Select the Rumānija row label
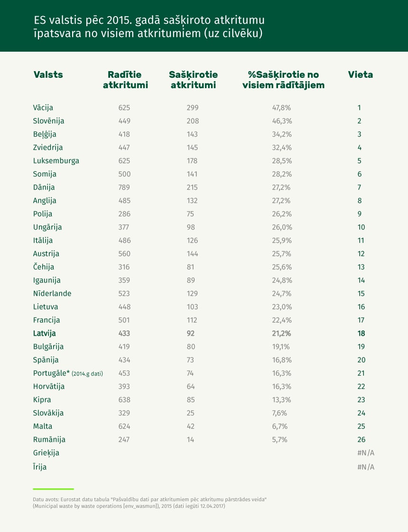Screen dimensions: 408x532 click(x=49, y=440)
